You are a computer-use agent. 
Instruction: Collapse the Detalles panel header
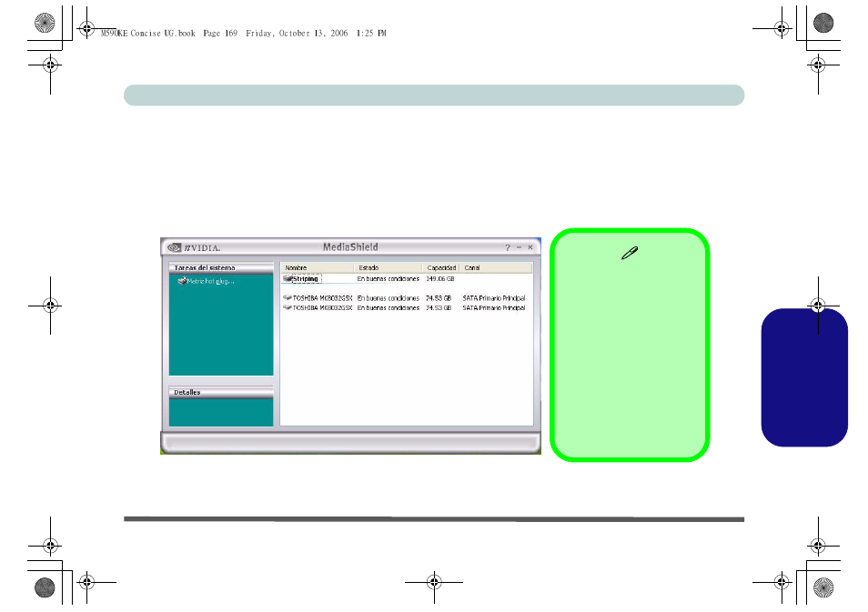point(221,392)
